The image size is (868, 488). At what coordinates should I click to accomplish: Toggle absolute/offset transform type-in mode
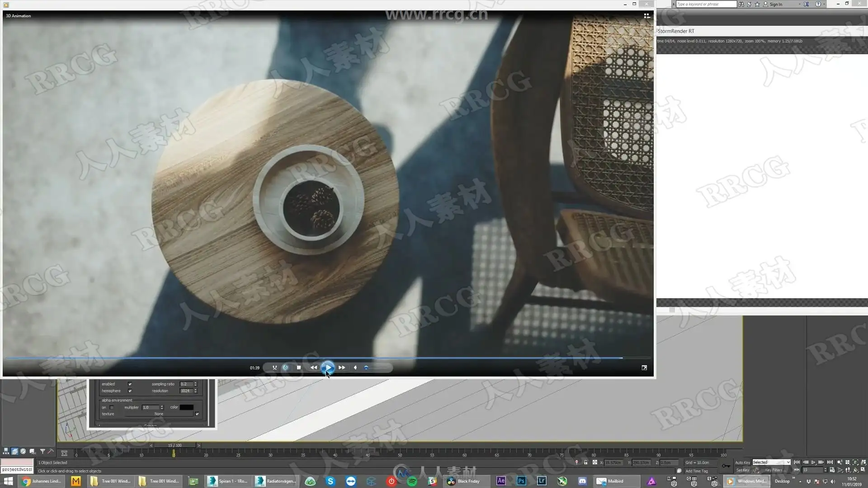pos(594,462)
